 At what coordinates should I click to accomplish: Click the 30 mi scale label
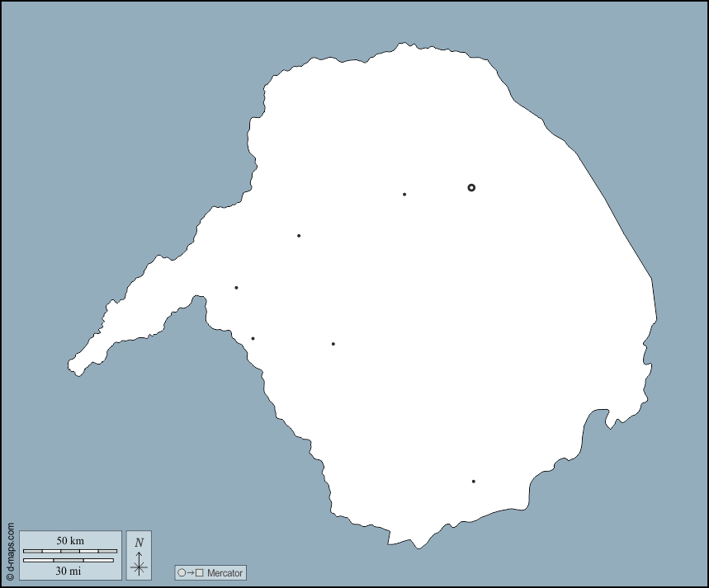pos(69,571)
